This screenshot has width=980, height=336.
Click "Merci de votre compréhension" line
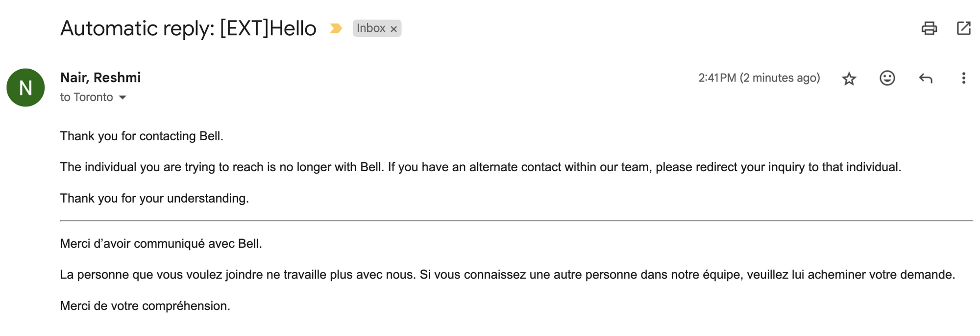(x=145, y=306)
